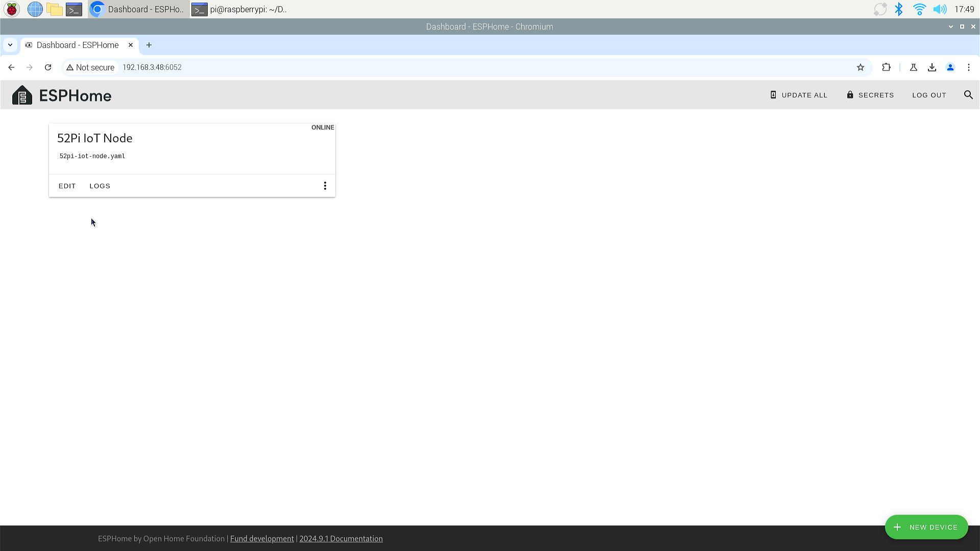Click the ONLINE status badge

point(323,128)
